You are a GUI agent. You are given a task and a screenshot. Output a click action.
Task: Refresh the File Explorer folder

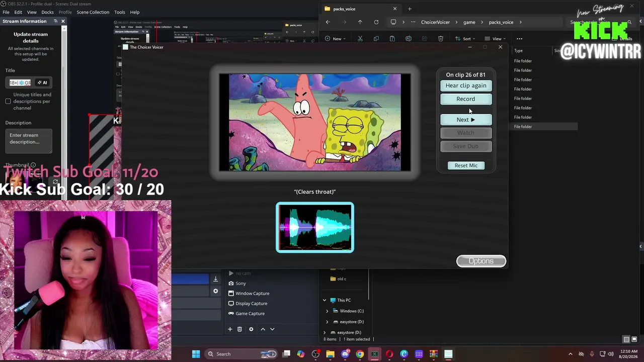(x=376, y=22)
